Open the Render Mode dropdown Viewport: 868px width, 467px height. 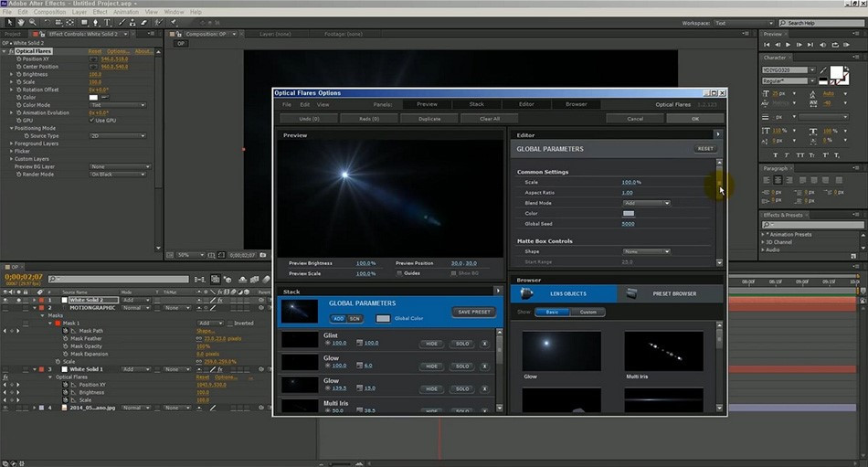pos(118,175)
